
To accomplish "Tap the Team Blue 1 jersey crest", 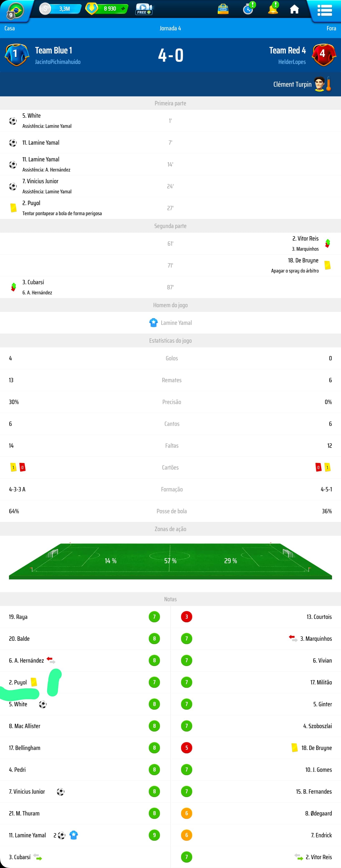I will pyautogui.click(x=16, y=55).
